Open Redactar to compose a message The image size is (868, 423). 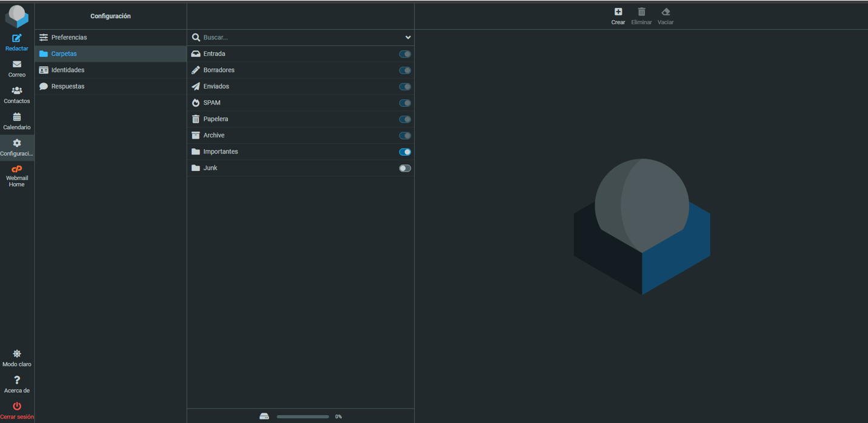coord(17,42)
